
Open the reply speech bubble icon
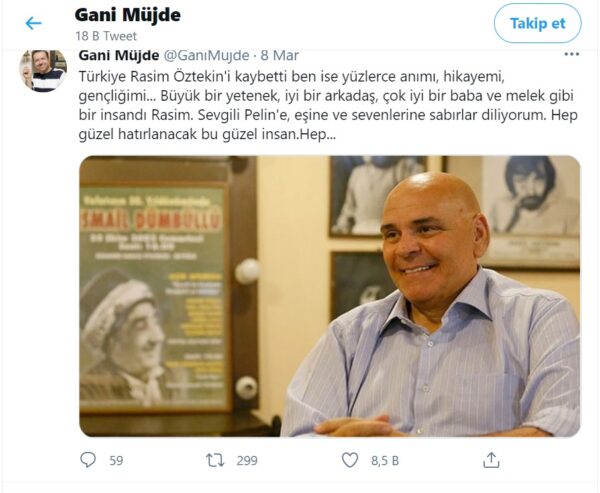[x=88, y=460]
